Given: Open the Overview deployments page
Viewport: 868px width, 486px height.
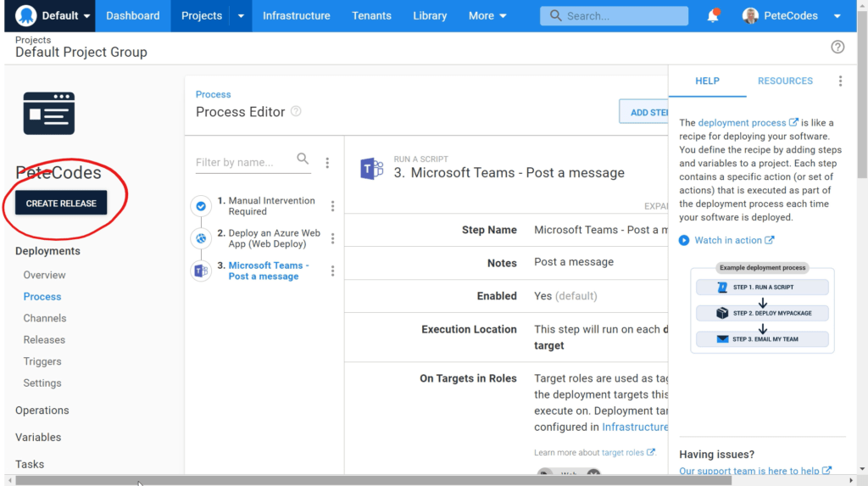Looking at the screenshot, I should 44,275.
